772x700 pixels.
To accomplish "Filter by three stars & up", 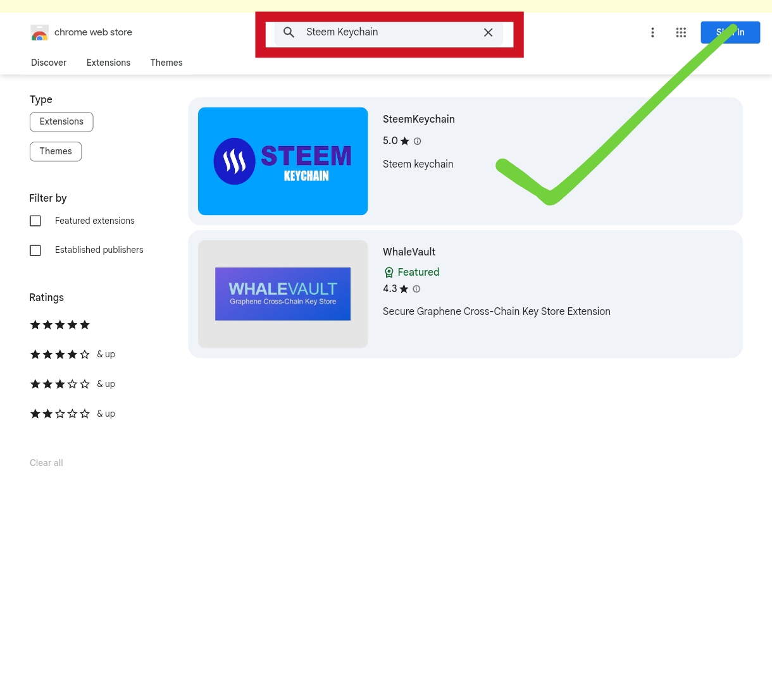I will (x=73, y=384).
